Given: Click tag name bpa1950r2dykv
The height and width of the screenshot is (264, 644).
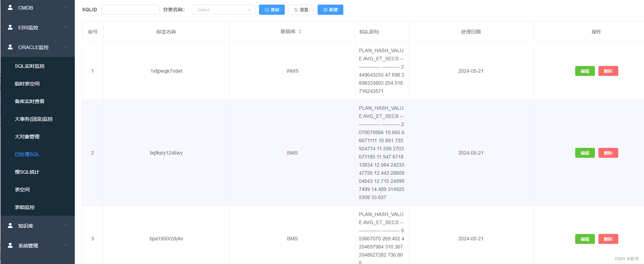Looking at the screenshot, I should pos(166,239).
